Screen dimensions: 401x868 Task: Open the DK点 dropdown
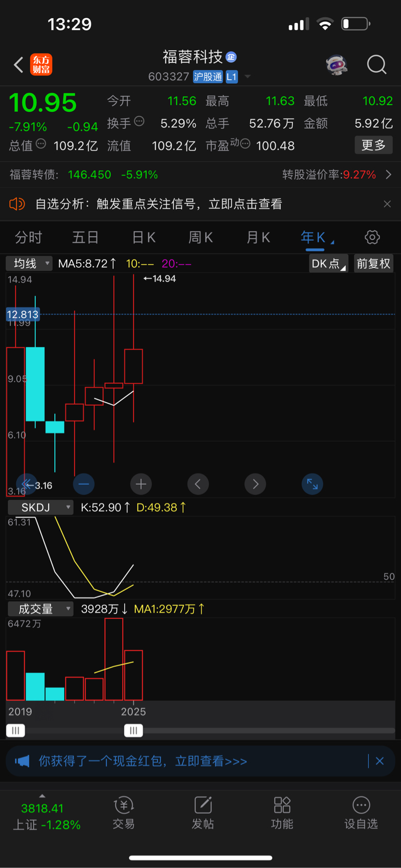pyautogui.click(x=328, y=264)
